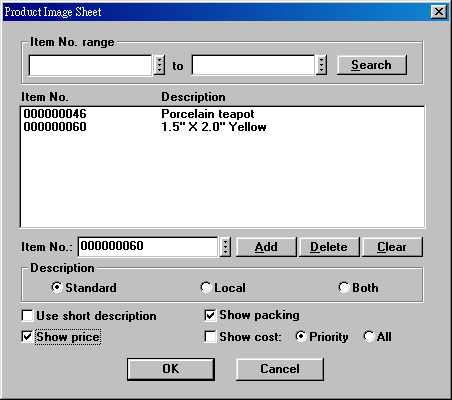Click the Search button
452x400 pixels.
(372, 65)
